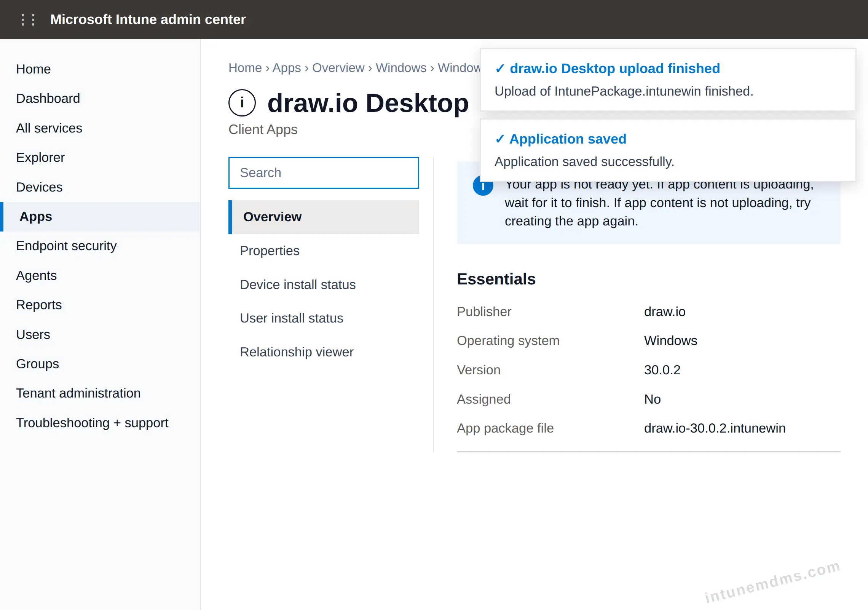Screen dimensions: 868x610
Task: Click the Windows breadcrumb link
Action: pyautogui.click(x=401, y=68)
